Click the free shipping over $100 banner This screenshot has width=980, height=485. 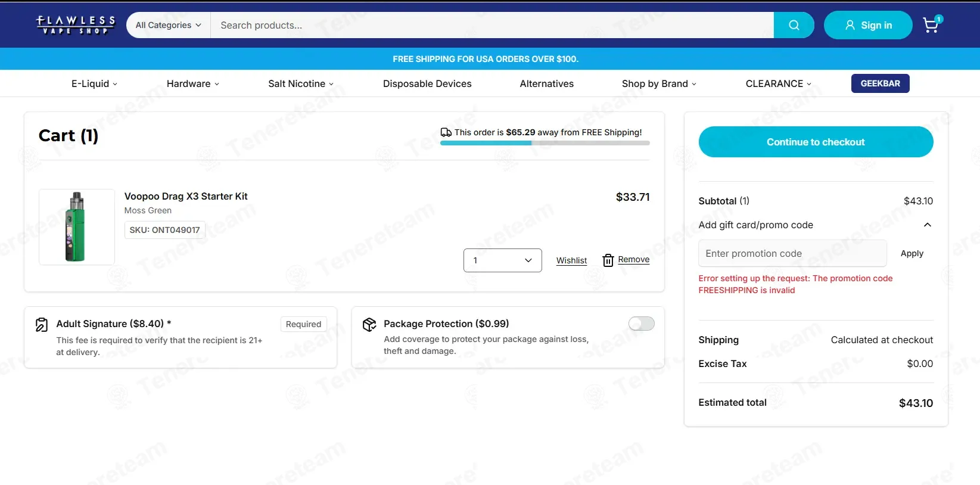[x=486, y=59]
